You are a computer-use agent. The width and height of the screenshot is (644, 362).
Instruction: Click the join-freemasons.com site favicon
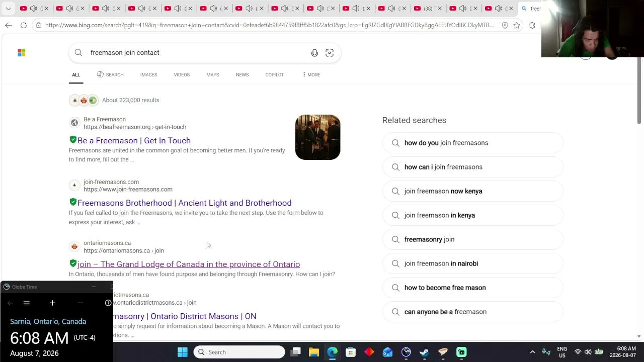tap(74, 185)
